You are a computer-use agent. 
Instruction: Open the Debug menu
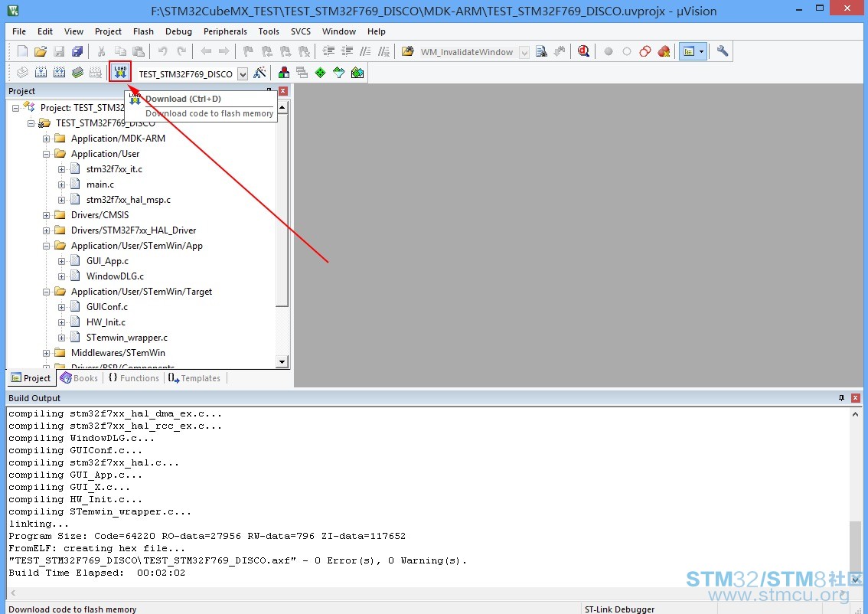[178, 31]
